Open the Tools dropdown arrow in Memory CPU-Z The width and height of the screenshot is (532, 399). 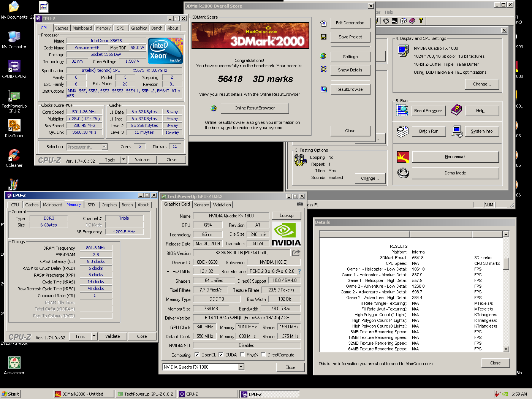(x=94, y=336)
